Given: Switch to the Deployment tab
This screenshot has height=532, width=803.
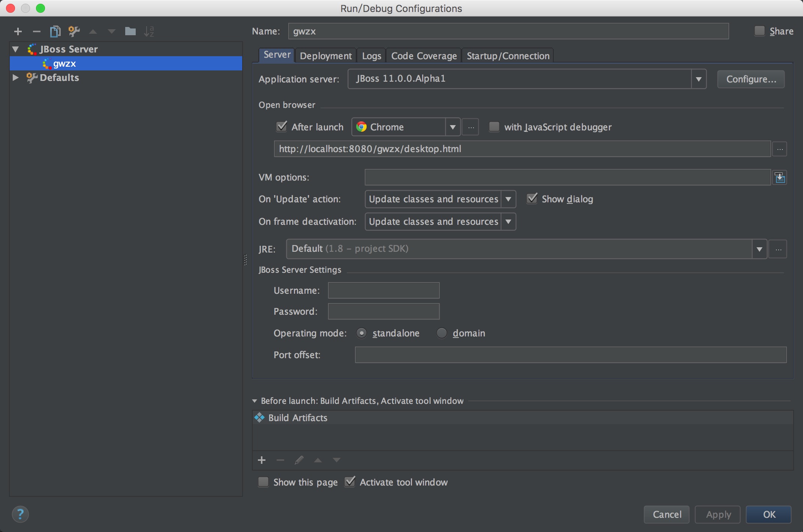Looking at the screenshot, I should 326,56.
